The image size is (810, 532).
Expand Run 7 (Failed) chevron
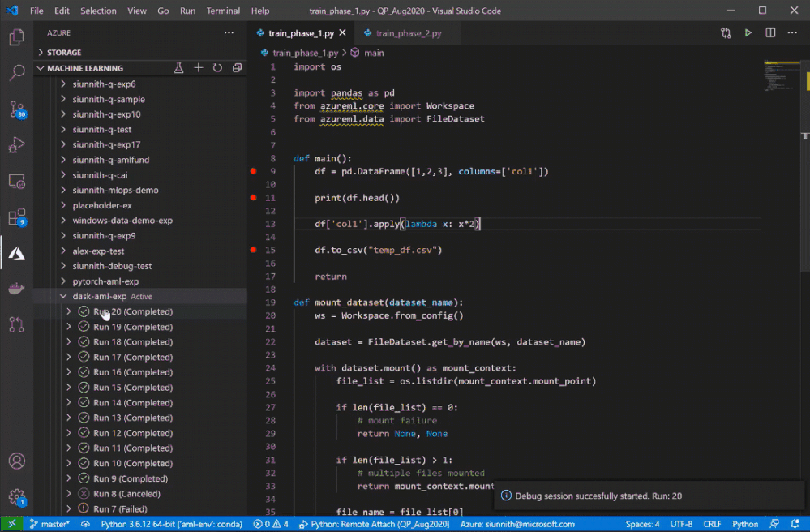pyautogui.click(x=69, y=508)
